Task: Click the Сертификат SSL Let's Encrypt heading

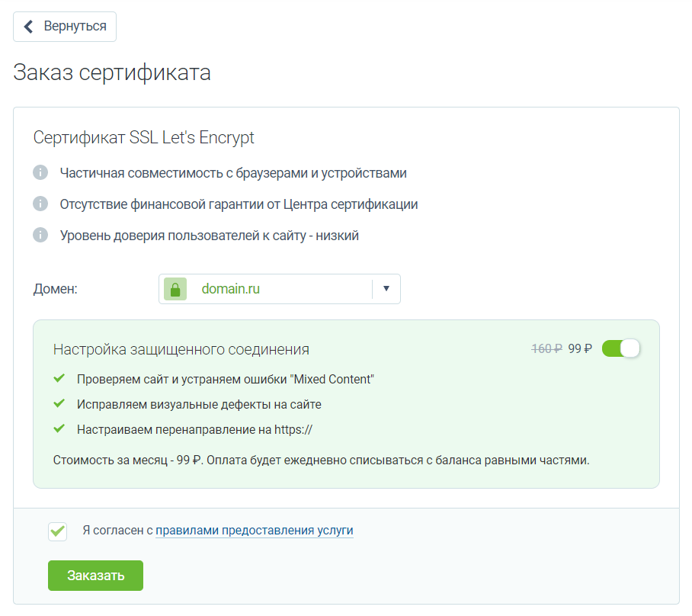Action: [144, 138]
